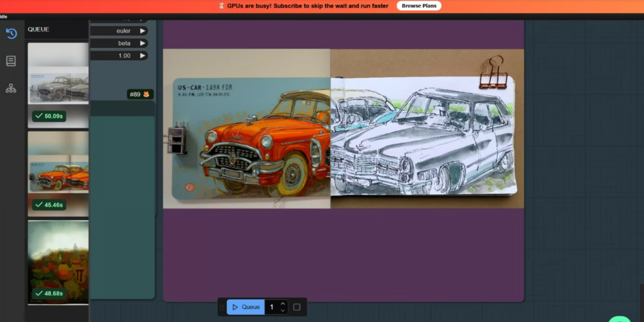This screenshot has width=644, height=322.
Task: Toggle the square checkbox beside the queue count
Action: (x=297, y=307)
